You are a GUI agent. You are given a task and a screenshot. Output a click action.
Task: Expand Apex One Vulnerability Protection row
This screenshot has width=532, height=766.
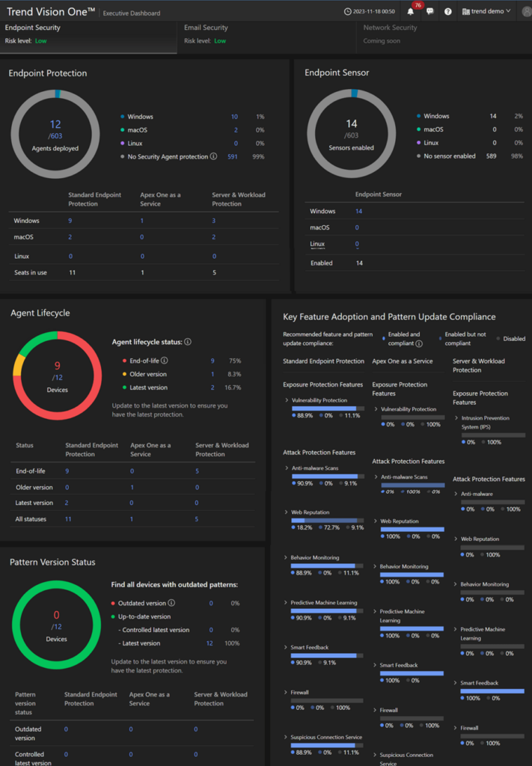pyautogui.click(x=376, y=409)
